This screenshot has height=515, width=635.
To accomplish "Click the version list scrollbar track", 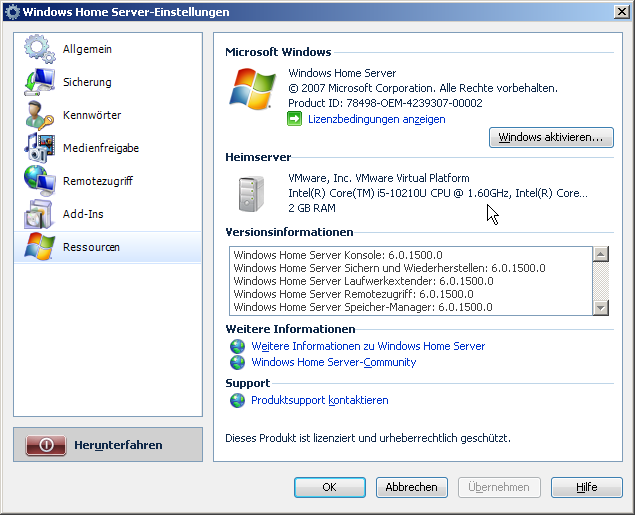I will [601, 281].
